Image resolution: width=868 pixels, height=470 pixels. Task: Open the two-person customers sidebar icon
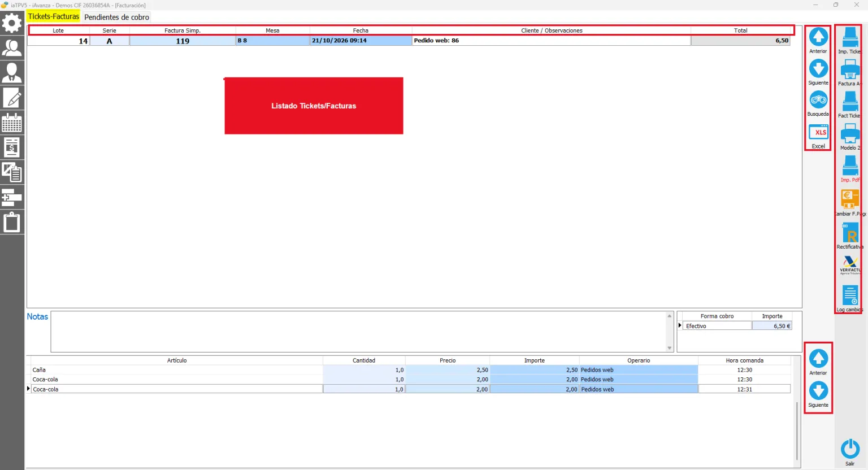click(x=12, y=48)
